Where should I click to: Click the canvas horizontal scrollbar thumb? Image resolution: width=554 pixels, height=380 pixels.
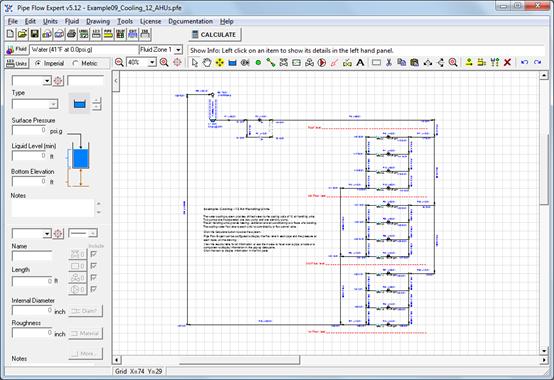coord(240,360)
